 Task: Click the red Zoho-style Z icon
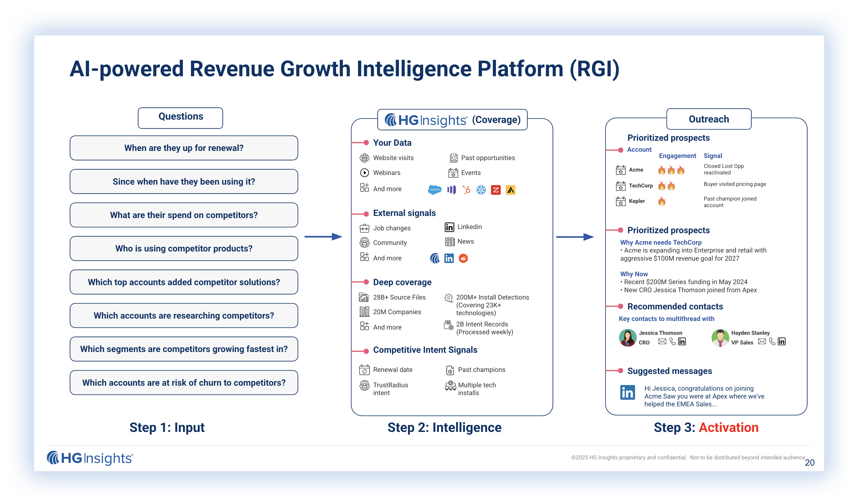(x=496, y=190)
